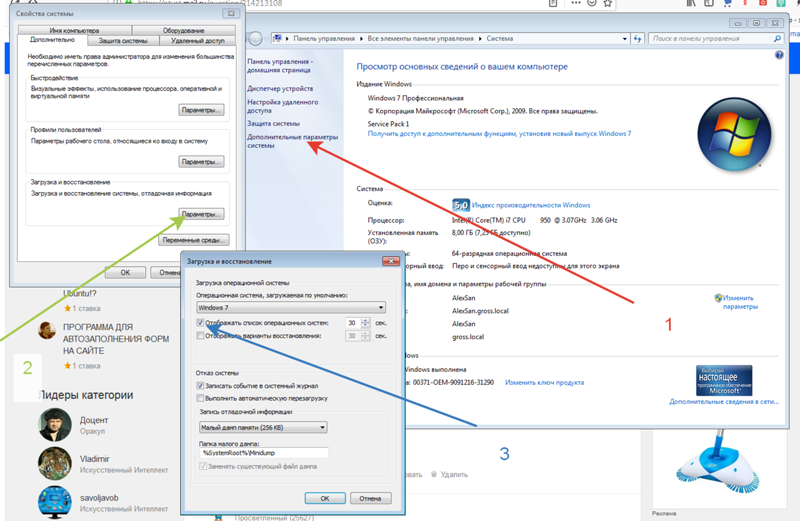This screenshot has height=521, width=800.
Task: Click Система in the breadcrumb path
Action: click(x=499, y=38)
